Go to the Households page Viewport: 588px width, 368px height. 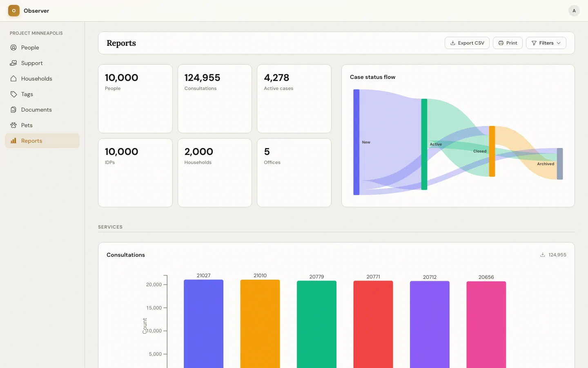[x=37, y=79]
